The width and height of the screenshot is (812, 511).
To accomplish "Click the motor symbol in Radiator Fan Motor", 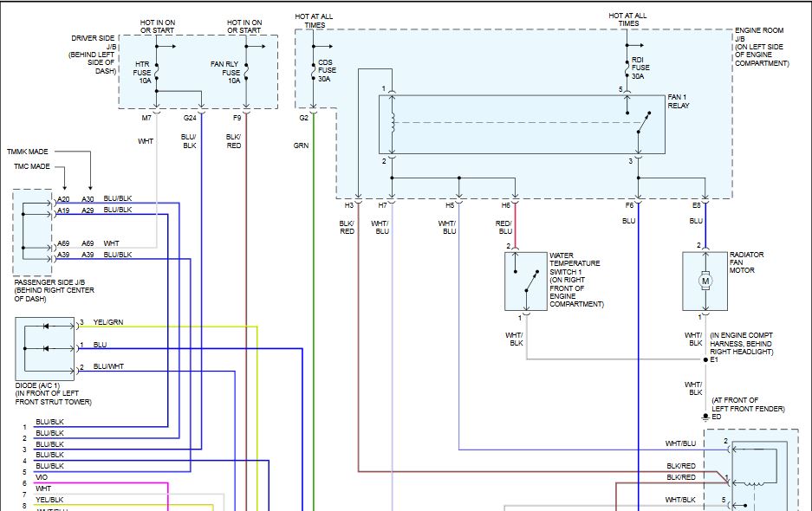I will pyautogui.click(x=705, y=281).
